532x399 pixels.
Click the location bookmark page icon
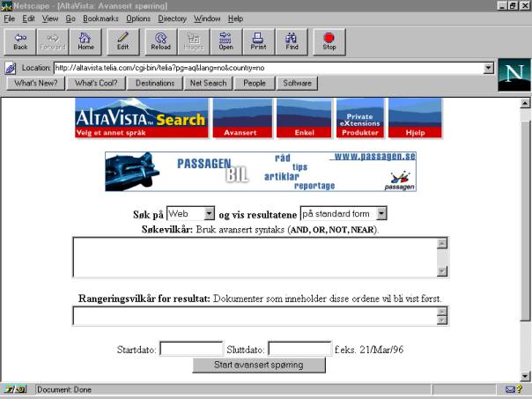pos(11,68)
